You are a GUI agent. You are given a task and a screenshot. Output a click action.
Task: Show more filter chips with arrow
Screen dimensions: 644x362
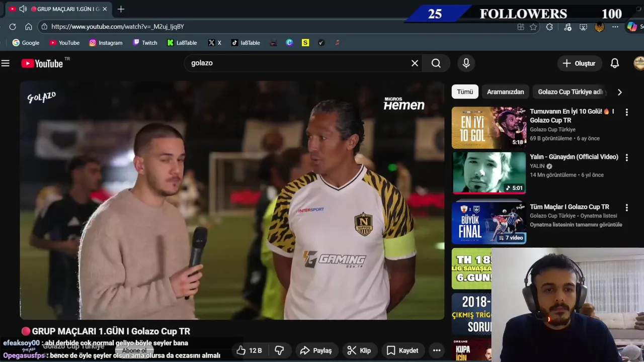click(620, 92)
